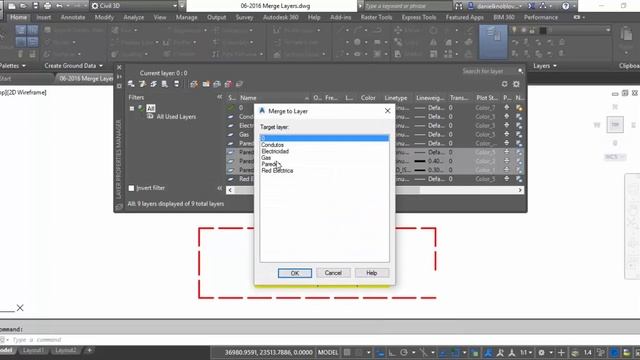Click the Layer Properties ribbon button

point(493,42)
